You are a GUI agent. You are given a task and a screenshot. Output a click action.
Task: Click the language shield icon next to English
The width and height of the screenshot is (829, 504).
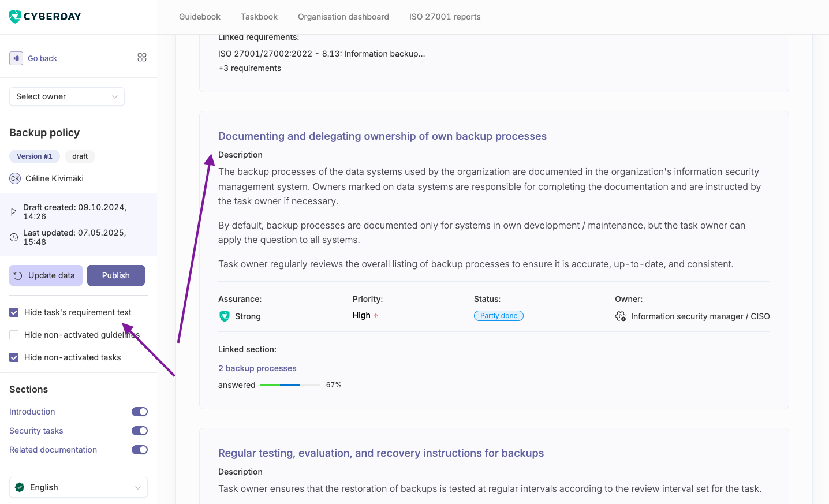(20, 487)
